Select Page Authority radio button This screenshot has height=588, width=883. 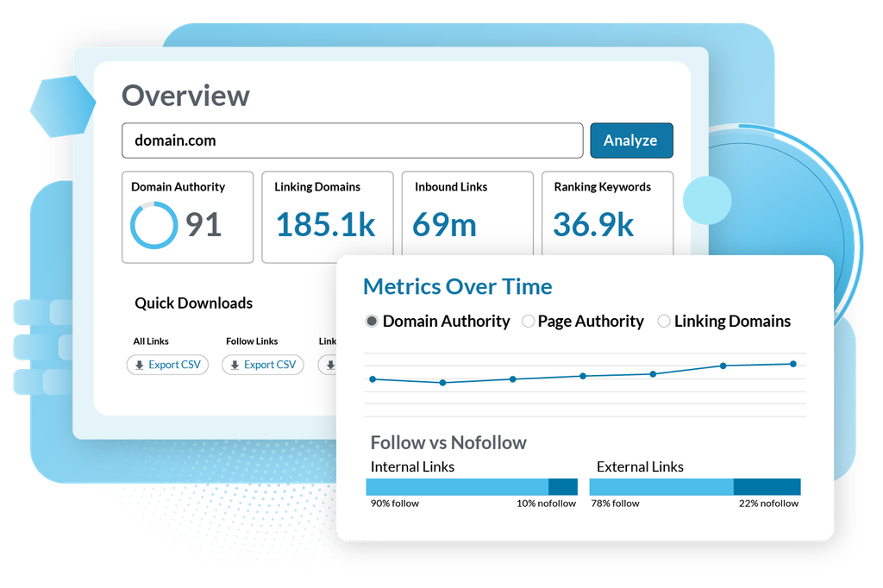(x=528, y=321)
